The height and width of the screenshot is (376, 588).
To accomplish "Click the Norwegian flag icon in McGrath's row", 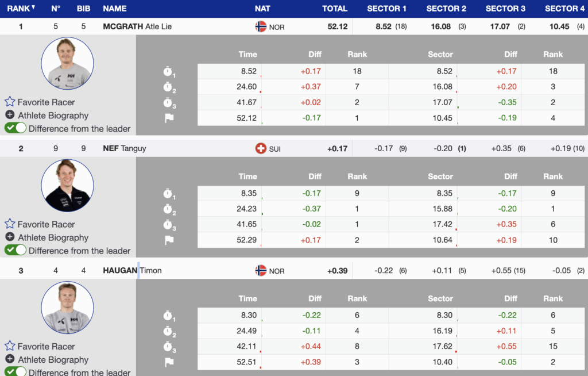I will tap(261, 26).
